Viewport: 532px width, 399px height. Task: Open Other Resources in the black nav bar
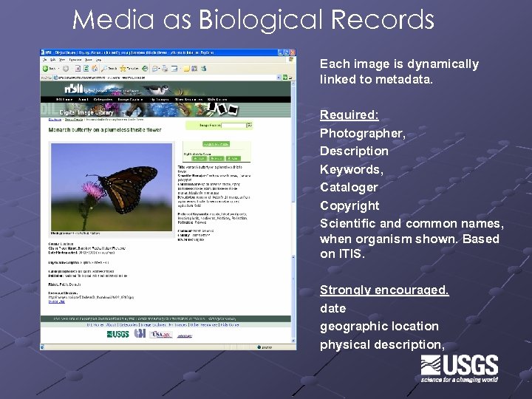pyautogui.click(x=188, y=100)
